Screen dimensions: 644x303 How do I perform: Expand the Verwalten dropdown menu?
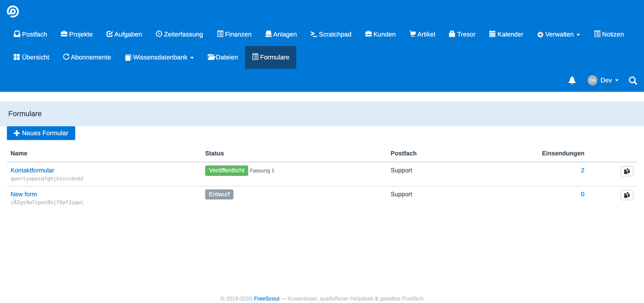[558, 34]
